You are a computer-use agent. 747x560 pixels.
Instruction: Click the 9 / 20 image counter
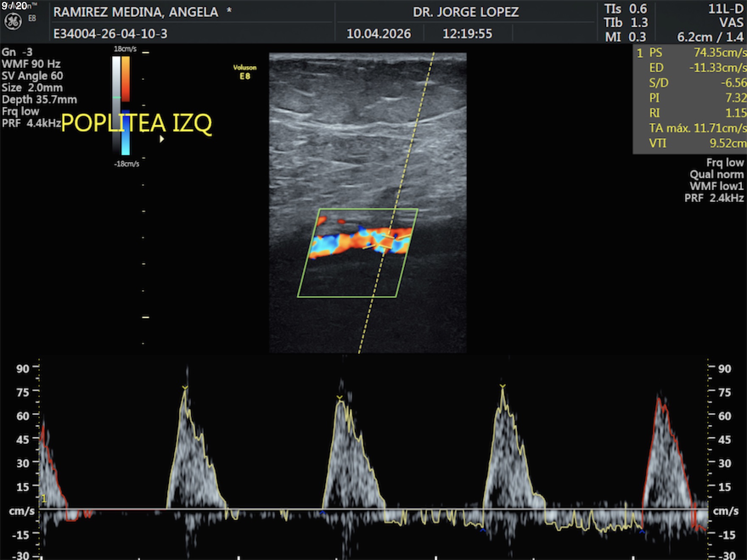[14, 6]
